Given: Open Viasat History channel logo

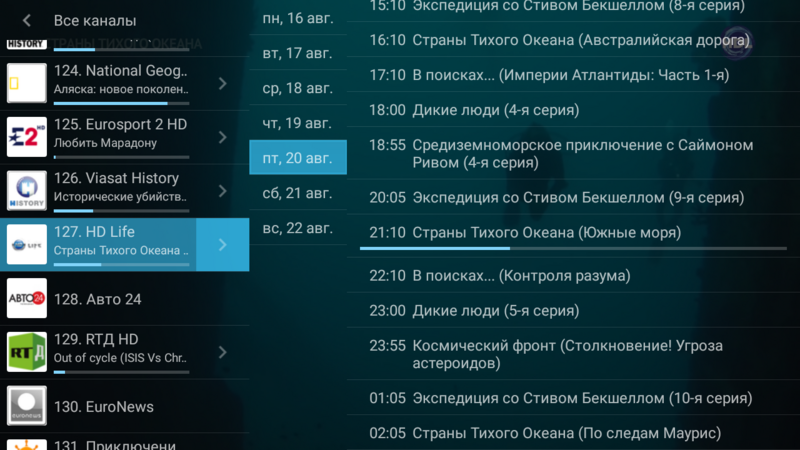Looking at the screenshot, I should point(27,190).
